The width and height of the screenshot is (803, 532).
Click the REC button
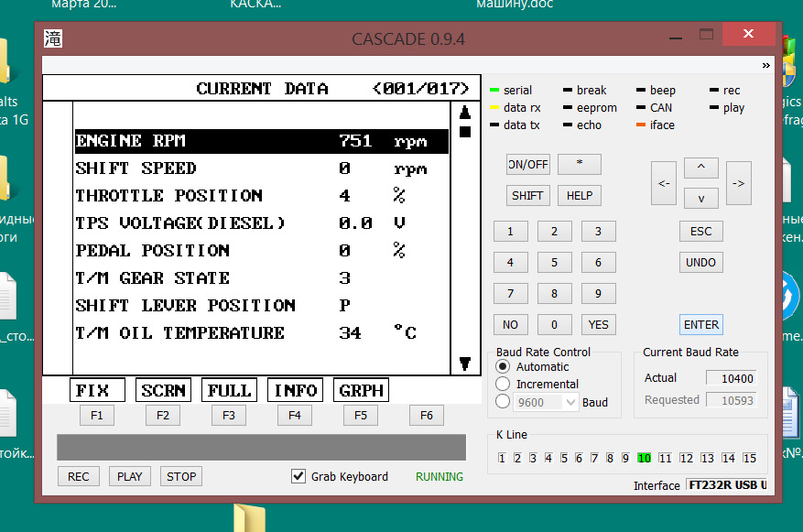pos(79,476)
